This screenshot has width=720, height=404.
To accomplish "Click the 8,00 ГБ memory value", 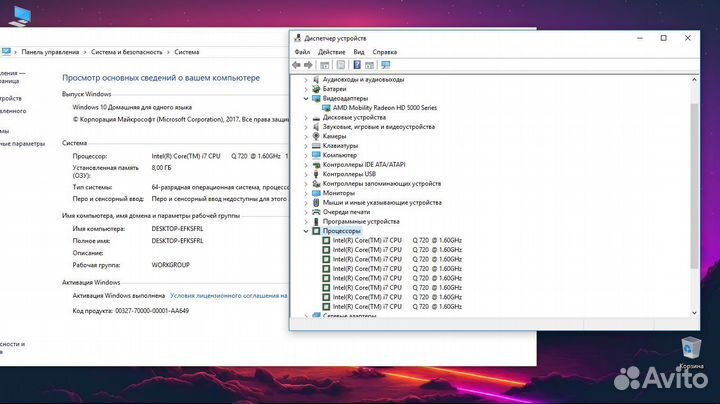I will [x=161, y=168].
